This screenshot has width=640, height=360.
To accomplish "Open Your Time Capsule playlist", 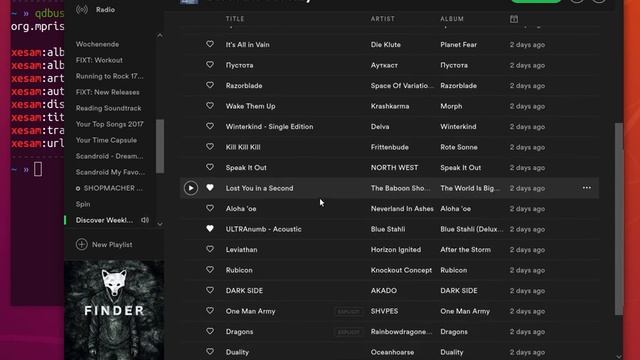I will (106, 140).
